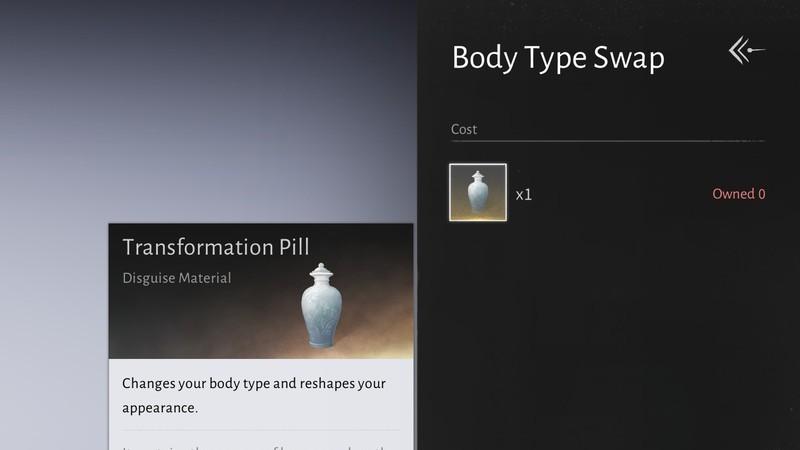Click the Disguise Material subtitle

[x=176, y=278]
